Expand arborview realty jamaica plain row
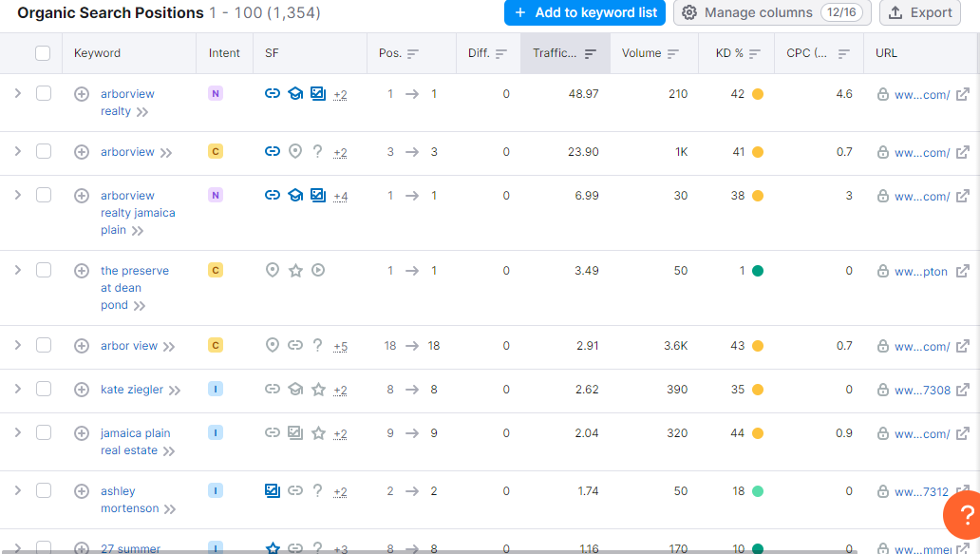Screen dimensions: 980x554 (17, 195)
